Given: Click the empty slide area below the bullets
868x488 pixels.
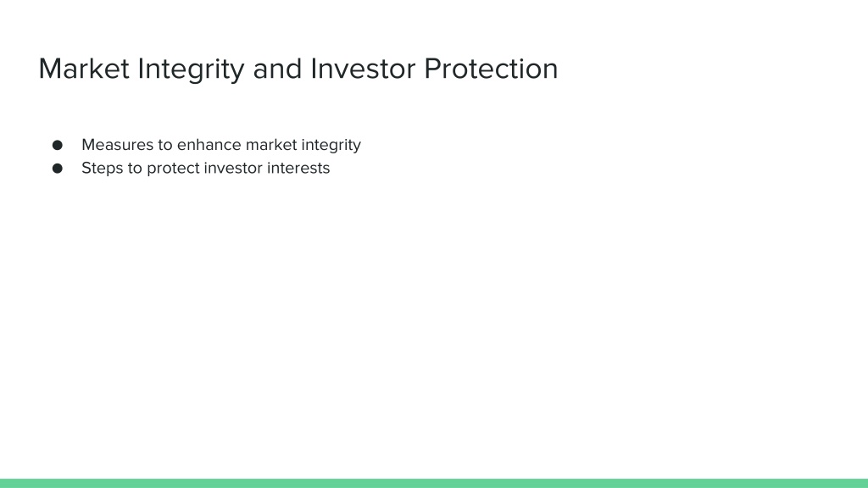Looking at the screenshot, I should pos(434,326).
